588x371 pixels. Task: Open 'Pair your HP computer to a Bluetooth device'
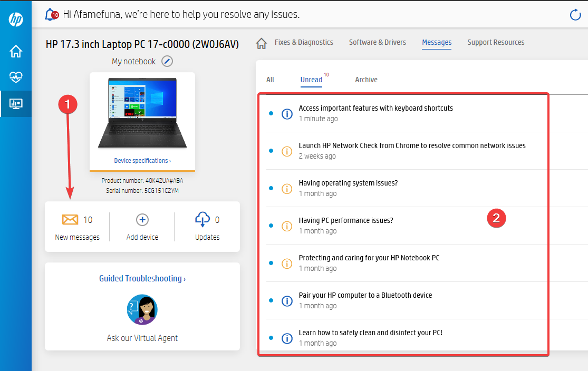[365, 295]
